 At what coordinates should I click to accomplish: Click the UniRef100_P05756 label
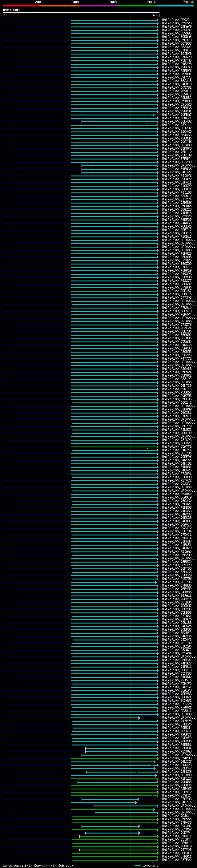(x=176, y=579)
